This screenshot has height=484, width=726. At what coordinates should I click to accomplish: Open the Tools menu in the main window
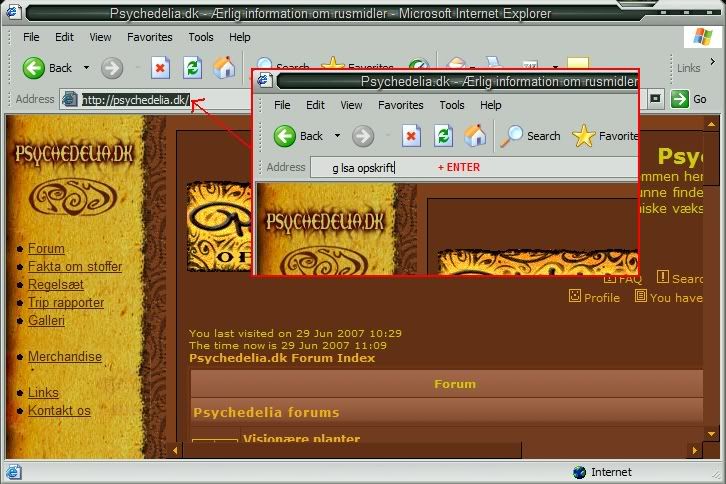pyautogui.click(x=200, y=37)
